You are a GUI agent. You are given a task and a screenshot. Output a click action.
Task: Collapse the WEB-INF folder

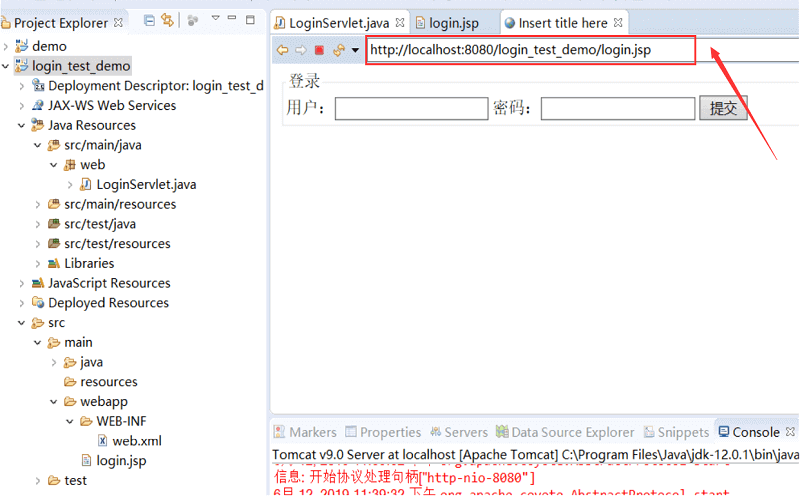click(70, 421)
